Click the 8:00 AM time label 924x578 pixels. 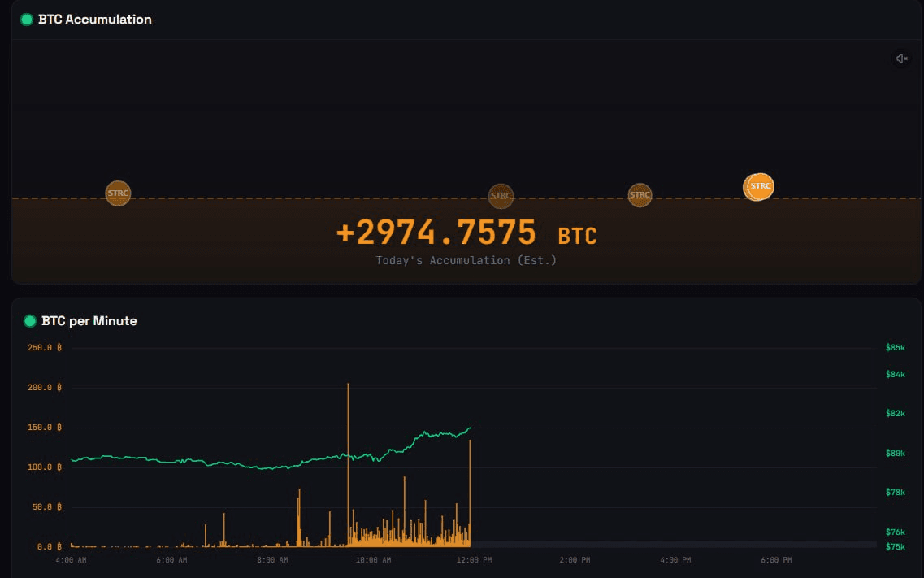tap(272, 560)
